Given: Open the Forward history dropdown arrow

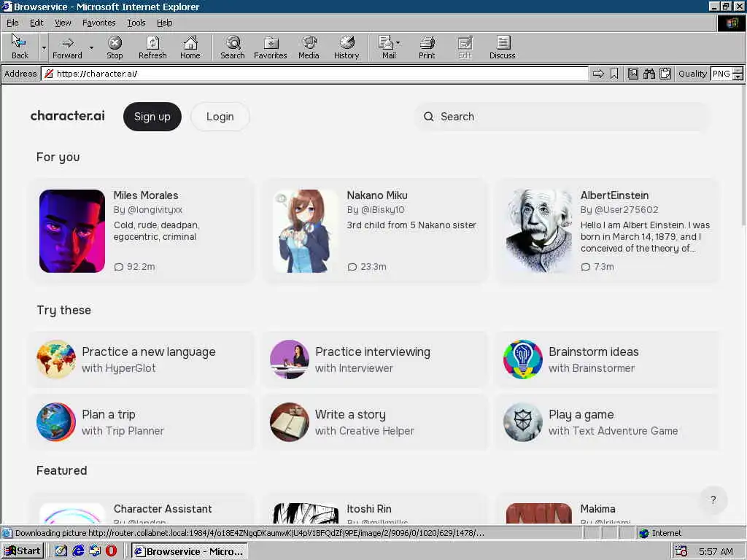Looking at the screenshot, I should point(91,47).
